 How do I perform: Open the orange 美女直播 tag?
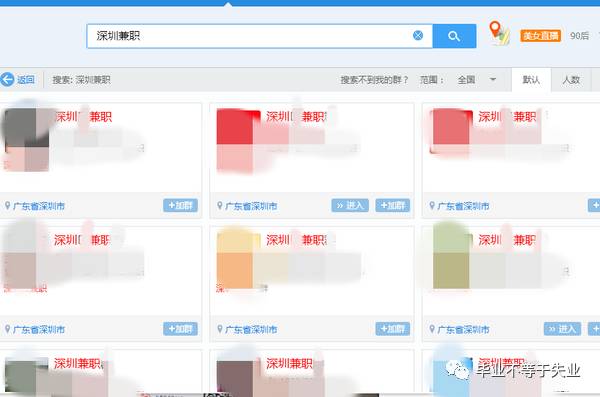(540, 36)
